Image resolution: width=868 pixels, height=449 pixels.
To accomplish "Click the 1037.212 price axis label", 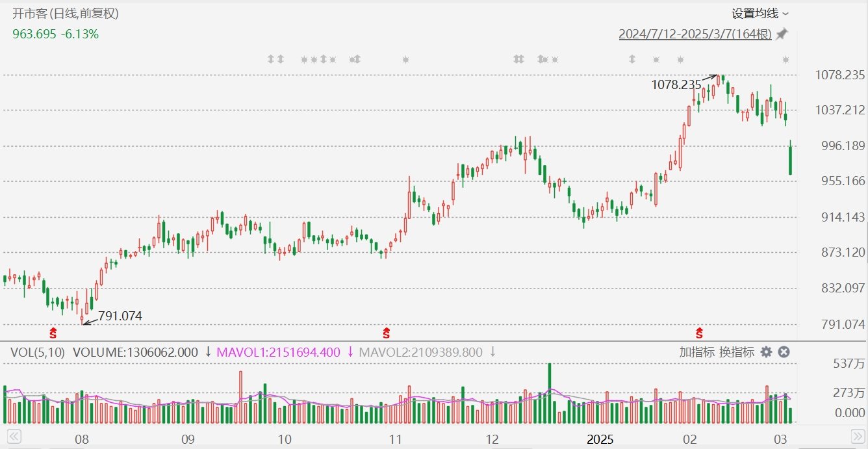I will tap(840, 110).
